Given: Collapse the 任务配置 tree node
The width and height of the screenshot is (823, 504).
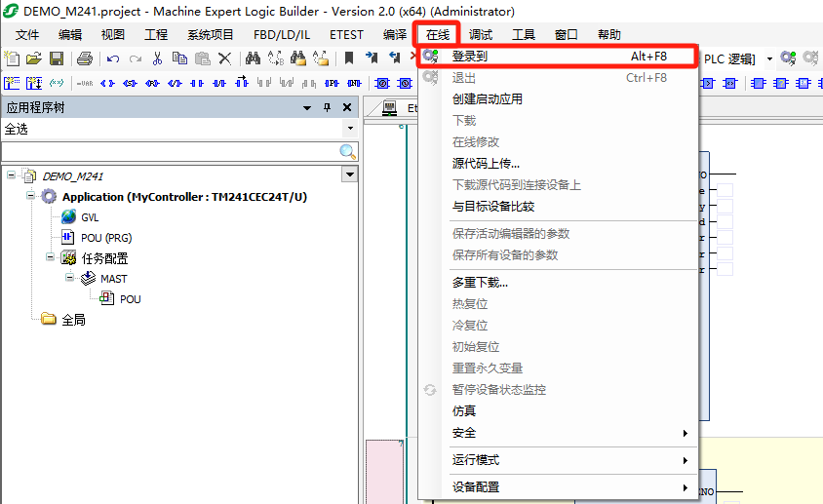Looking at the screenshot, I should pos(51,258).
